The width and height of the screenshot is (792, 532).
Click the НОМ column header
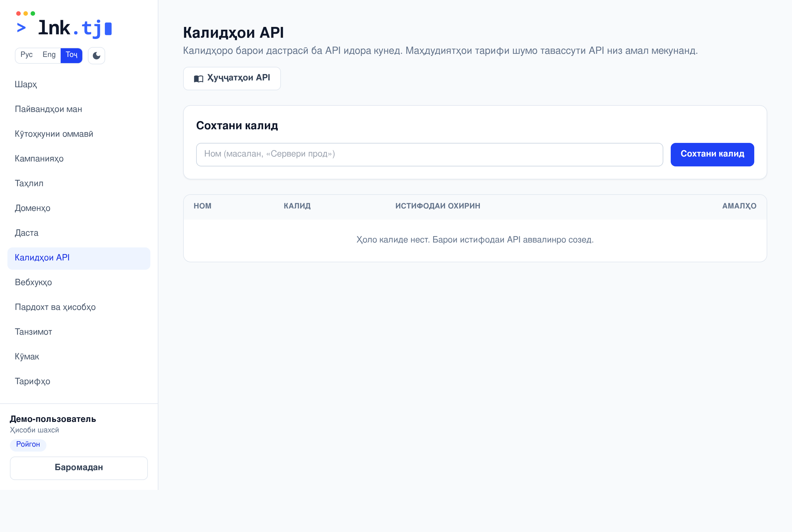pos(203,206)
